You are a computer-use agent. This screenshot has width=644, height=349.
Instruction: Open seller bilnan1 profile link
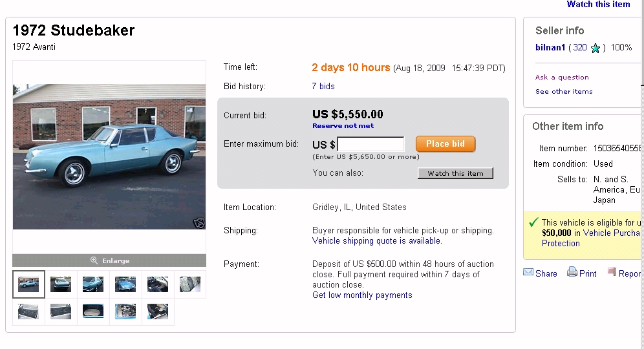pos(550,47)
